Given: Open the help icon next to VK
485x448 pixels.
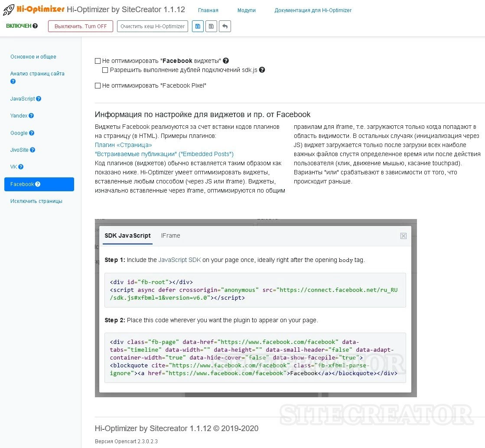Looking at the screenshot, I should [21, 167].
